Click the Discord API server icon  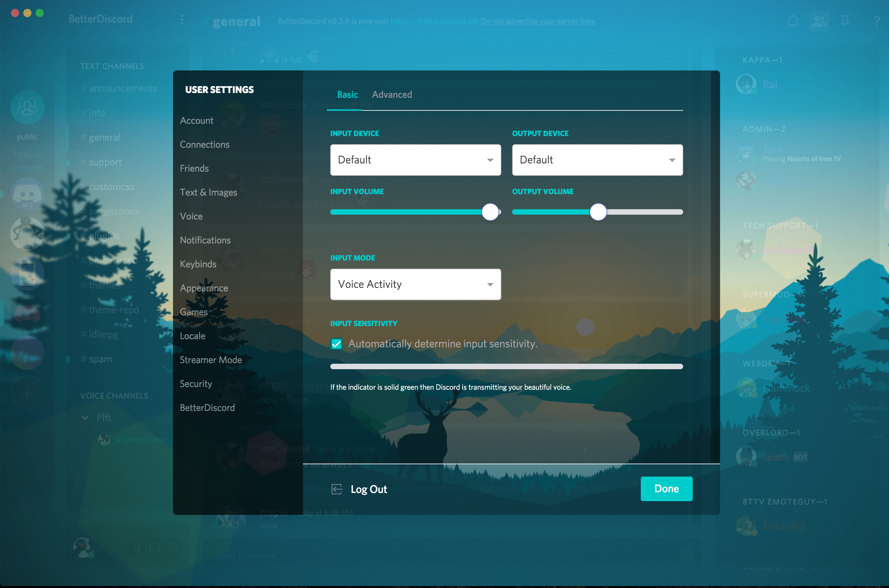(x=27, y=194)
